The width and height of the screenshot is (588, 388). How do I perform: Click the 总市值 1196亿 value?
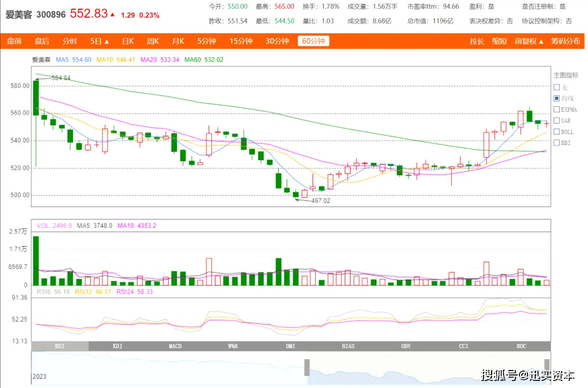[443, 21]
